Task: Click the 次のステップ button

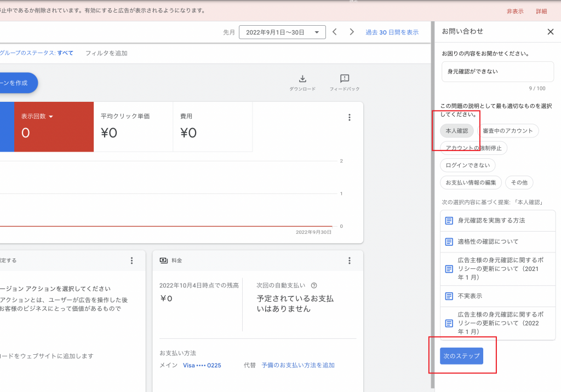Action: point(461,356)
